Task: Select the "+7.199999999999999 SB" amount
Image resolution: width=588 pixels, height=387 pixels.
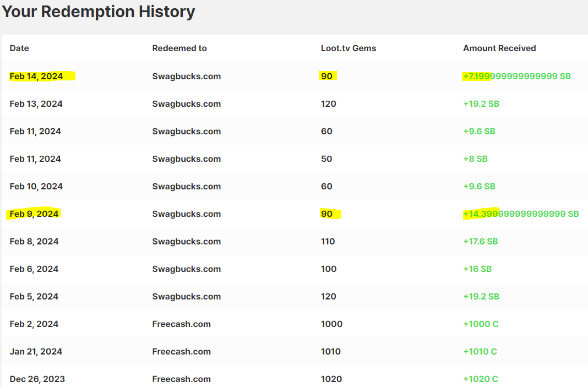Action: [x=517, y=77]
